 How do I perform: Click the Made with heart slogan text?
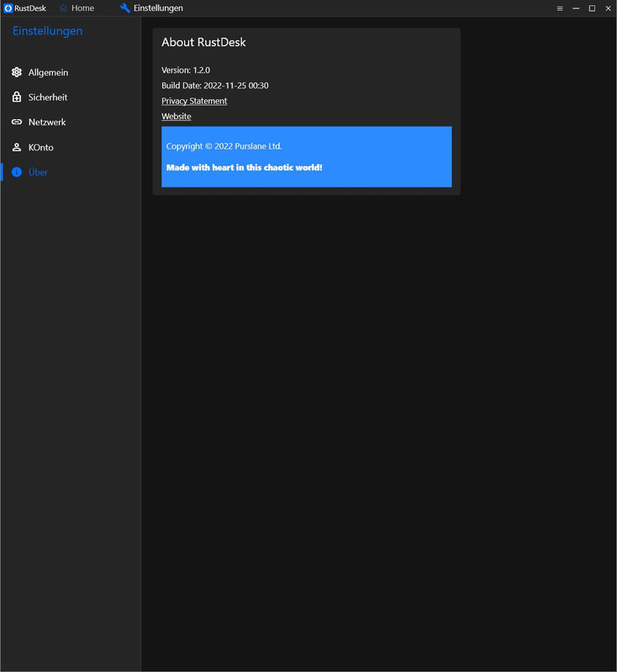[x=245, y=167]
